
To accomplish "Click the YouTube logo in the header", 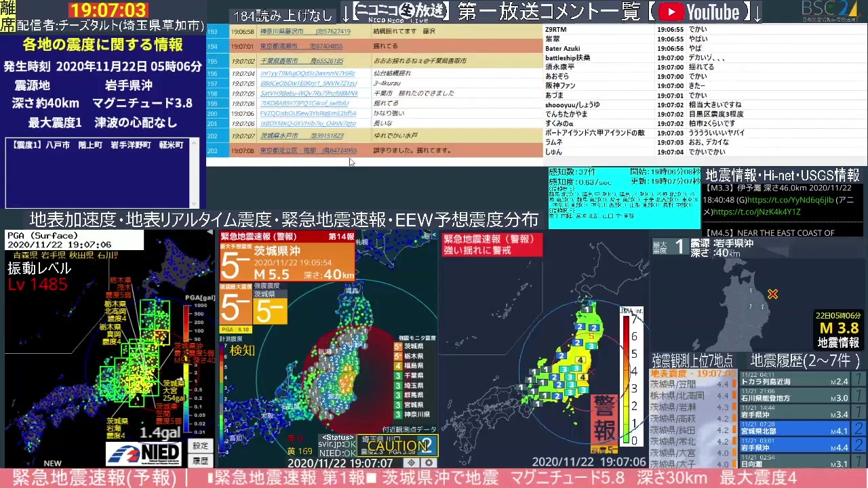I will 698,12.
